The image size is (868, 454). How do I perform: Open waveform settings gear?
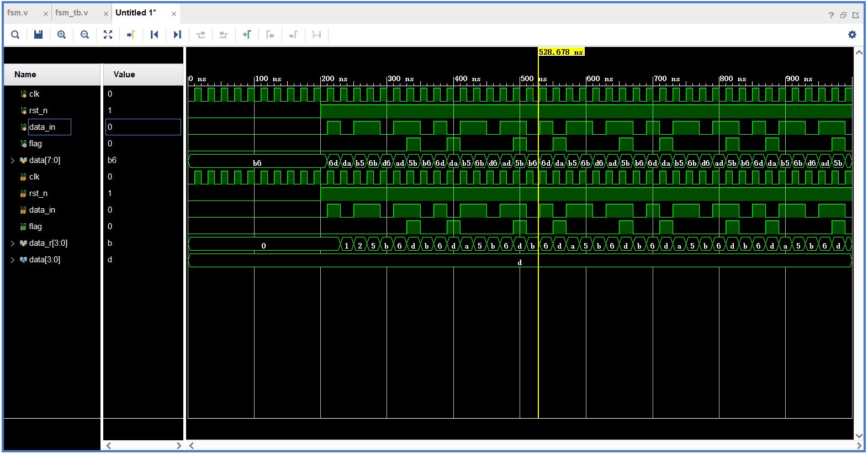click(852, 35)
